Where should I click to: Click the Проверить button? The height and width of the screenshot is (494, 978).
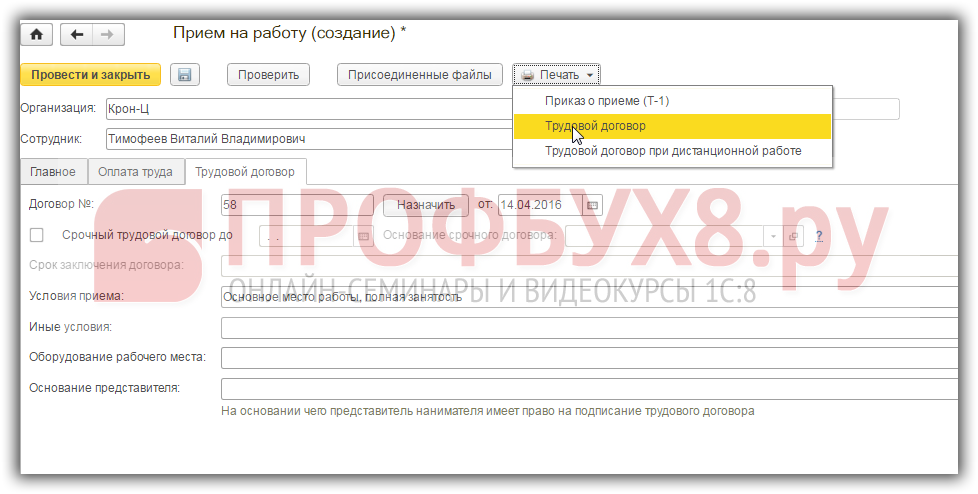pos(268,75)
